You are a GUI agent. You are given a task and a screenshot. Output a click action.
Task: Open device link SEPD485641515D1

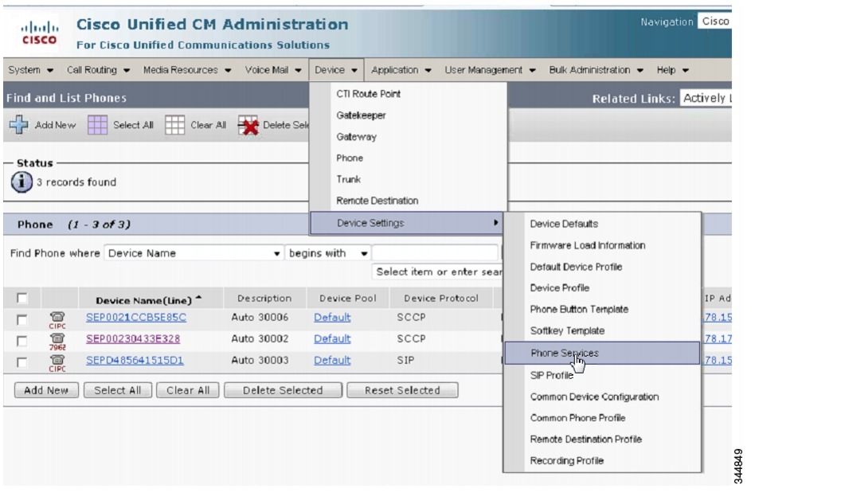(135, 361)
